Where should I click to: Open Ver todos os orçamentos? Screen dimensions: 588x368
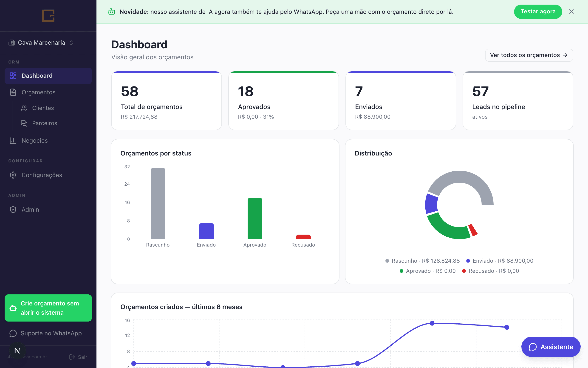(x=529, y=55)
